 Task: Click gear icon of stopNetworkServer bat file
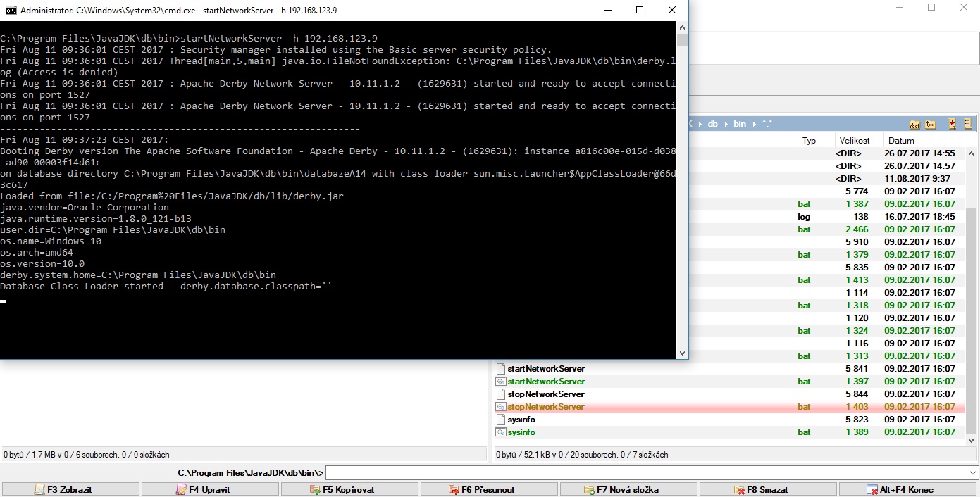pyautogui.click(x=501, y=407)
